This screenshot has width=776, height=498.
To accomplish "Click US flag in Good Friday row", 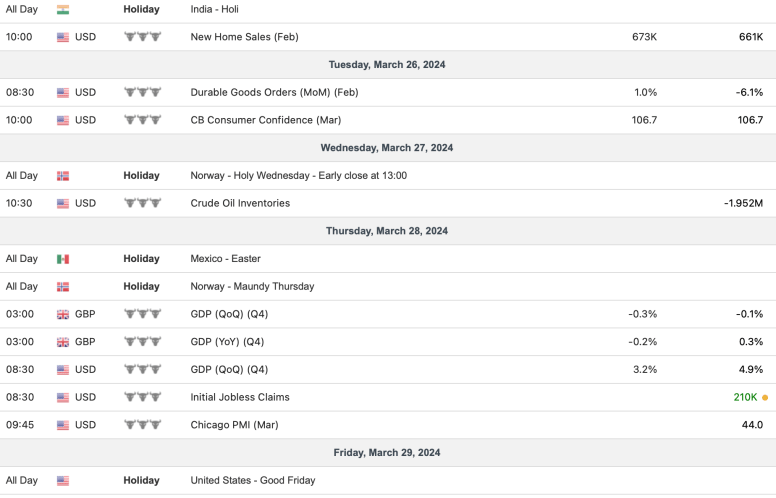I will click(63, 481).
